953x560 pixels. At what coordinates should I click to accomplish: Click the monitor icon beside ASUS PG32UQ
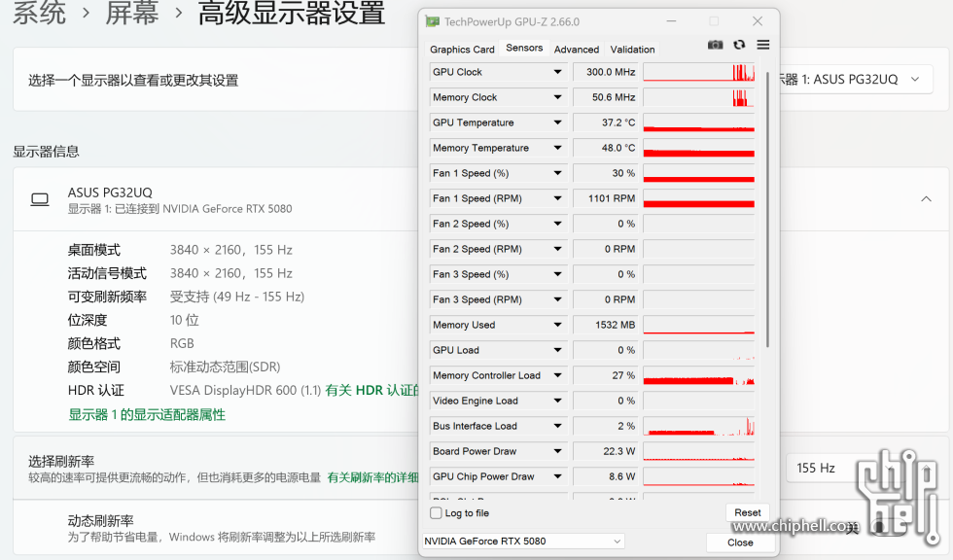(40, 199)
